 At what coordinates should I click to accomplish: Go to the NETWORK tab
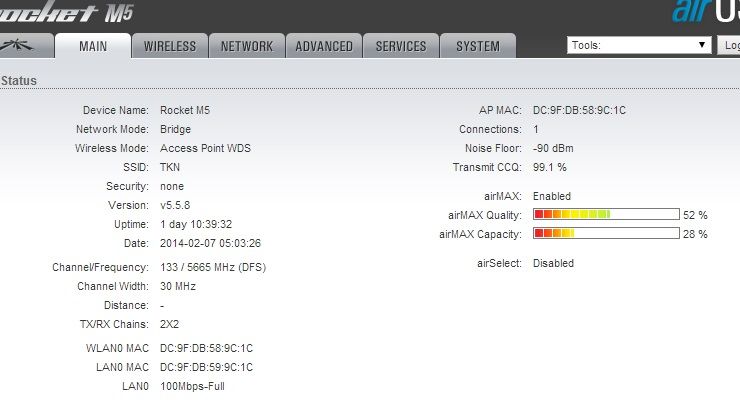click(x=246, y=46)
